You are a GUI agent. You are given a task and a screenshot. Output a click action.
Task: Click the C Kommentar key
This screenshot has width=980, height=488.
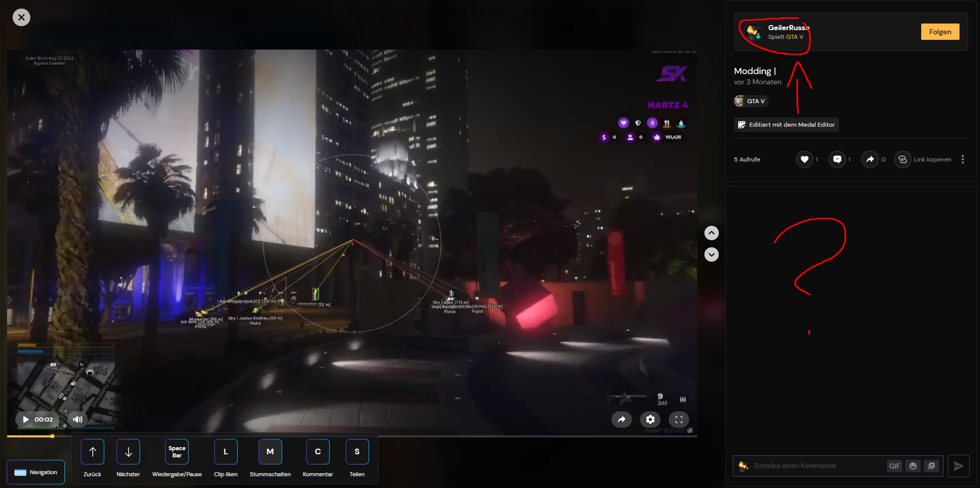tap(318, 452)
